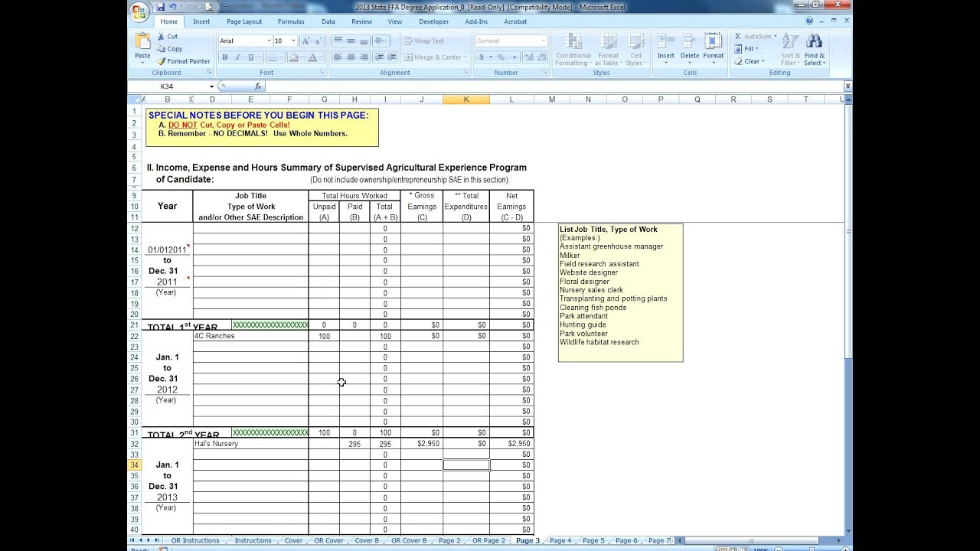Click Insert cells button

click(665, 47)
